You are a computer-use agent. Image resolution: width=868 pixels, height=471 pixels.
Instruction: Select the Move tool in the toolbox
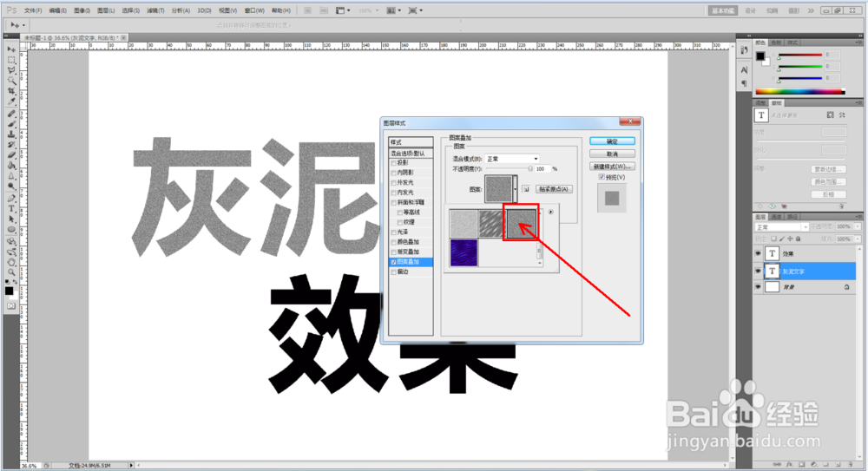[x=11, y=49]
